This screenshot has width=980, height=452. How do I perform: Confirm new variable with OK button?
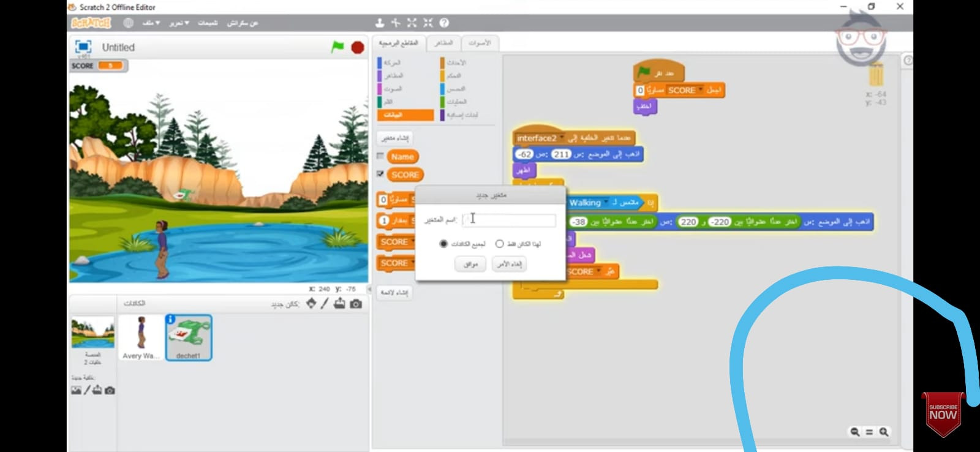coord(470,264)
